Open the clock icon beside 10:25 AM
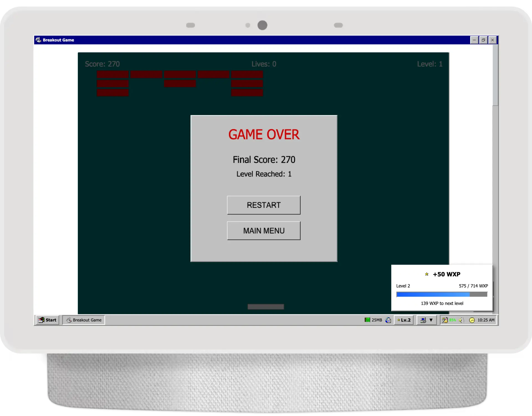 click(x=472, y=320)
